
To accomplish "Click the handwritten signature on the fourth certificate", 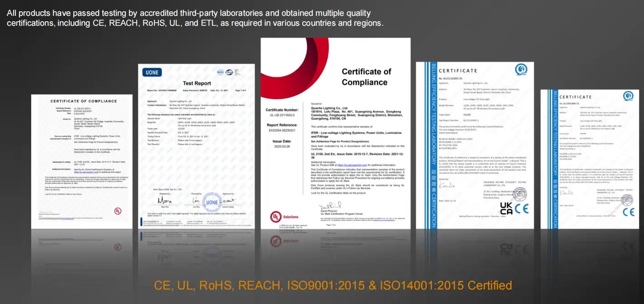I will pyautogui.click(x=447, y=184).
